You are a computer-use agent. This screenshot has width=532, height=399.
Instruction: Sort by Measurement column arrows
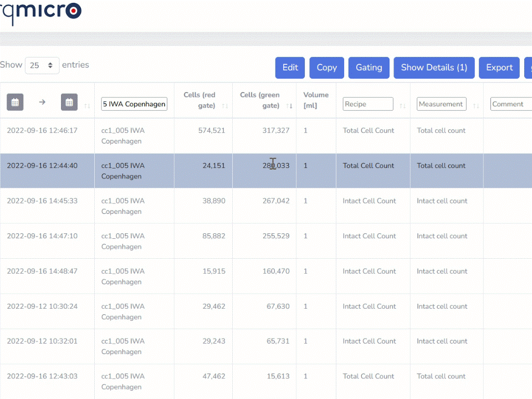click(x=476, y=106)
